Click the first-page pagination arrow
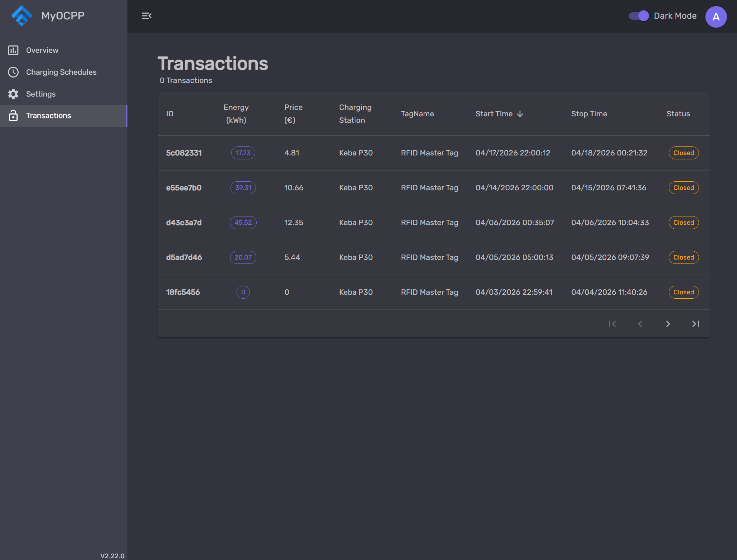The image size is (737, 560). (613, 323)
